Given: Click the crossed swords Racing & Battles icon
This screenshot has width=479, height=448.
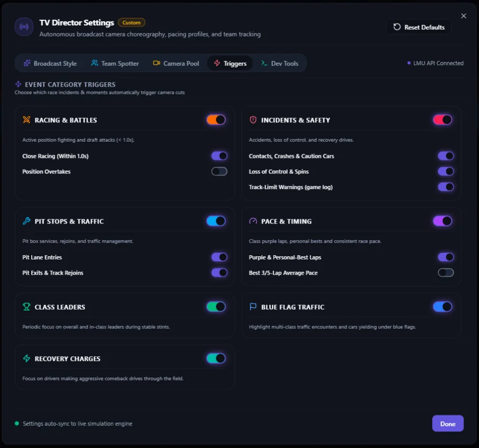Looking at the screenshot, I should coord(27,120).
